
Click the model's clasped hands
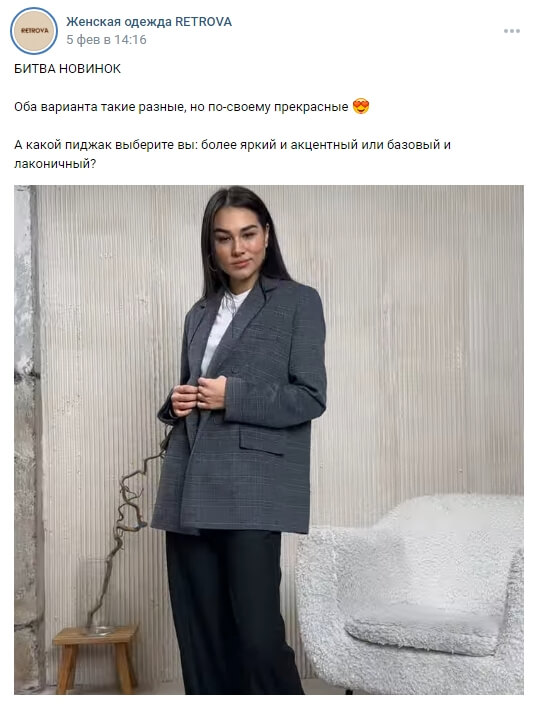[x=198, y=394]
